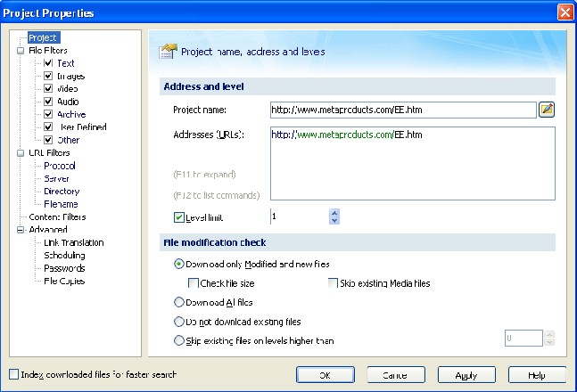Choose Do not download existing files
The width and height of the screenshot is (577, 392).
click(179, 321)
